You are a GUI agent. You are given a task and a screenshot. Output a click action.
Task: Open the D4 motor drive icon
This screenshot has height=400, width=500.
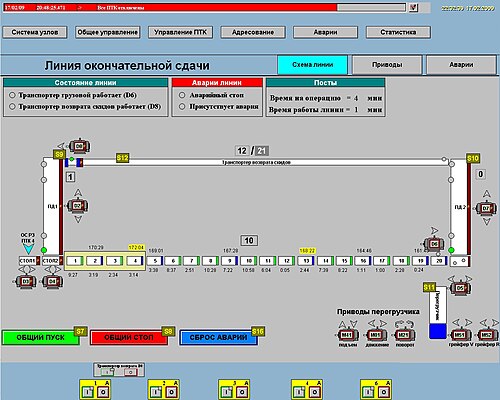(x=52, y=281)
